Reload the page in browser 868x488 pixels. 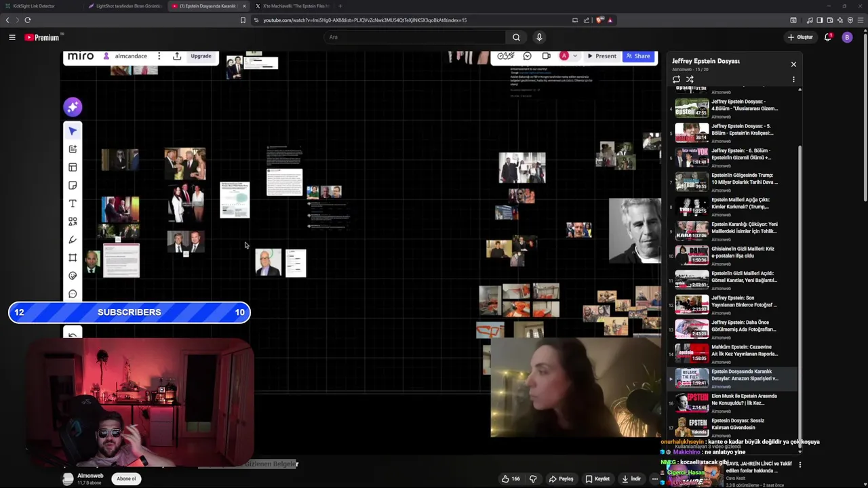(x=27, y=20)
